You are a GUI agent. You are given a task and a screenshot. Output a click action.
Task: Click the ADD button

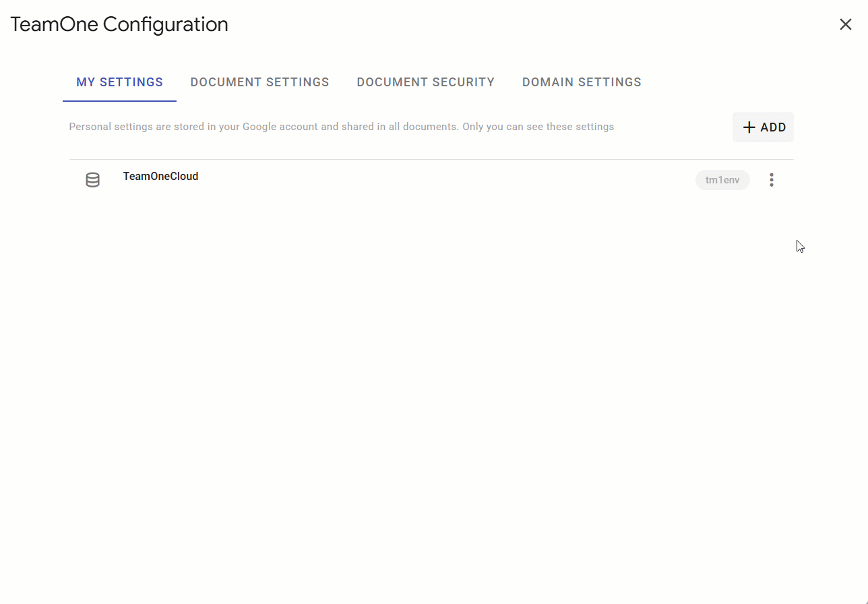[x=763, y=127]
